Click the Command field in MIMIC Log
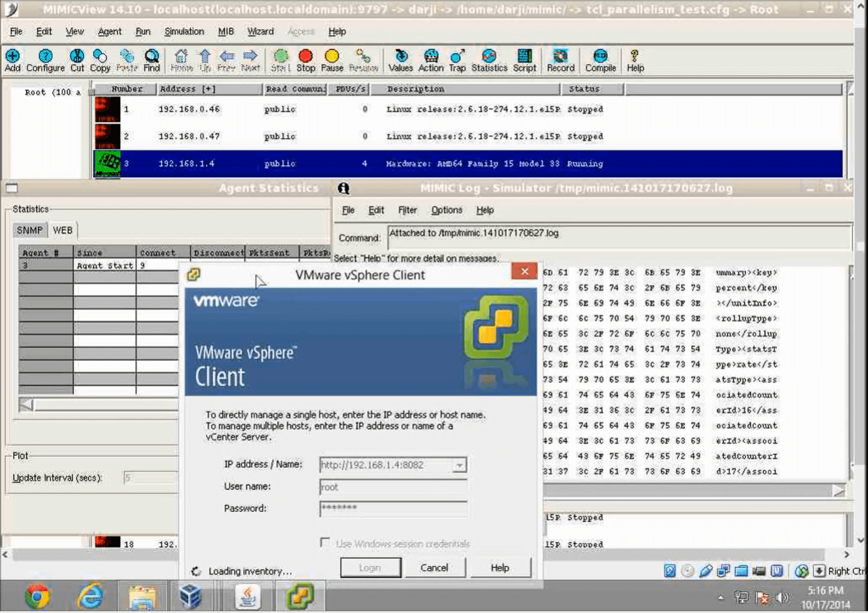Image resolution: width=868 pixels, height=613 pixels. (x=620, y=237)
